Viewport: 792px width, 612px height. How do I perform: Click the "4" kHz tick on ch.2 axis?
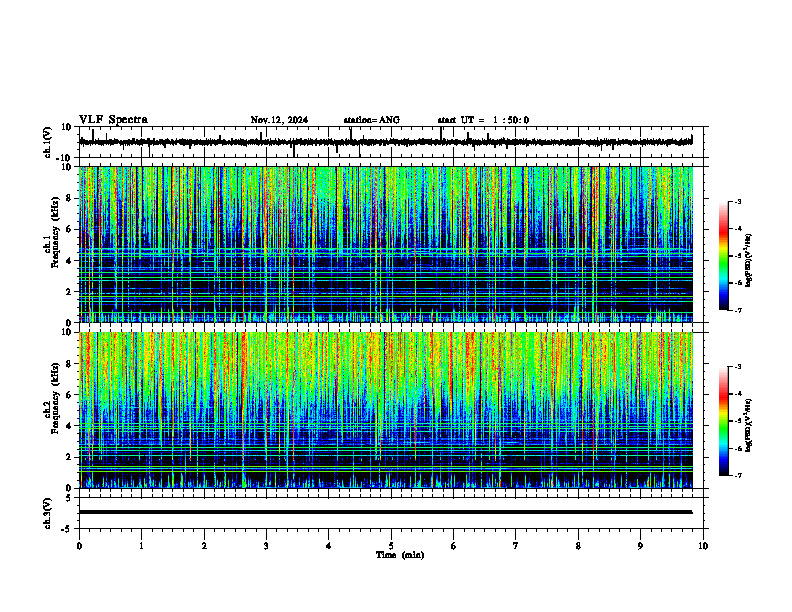point(69,427)
